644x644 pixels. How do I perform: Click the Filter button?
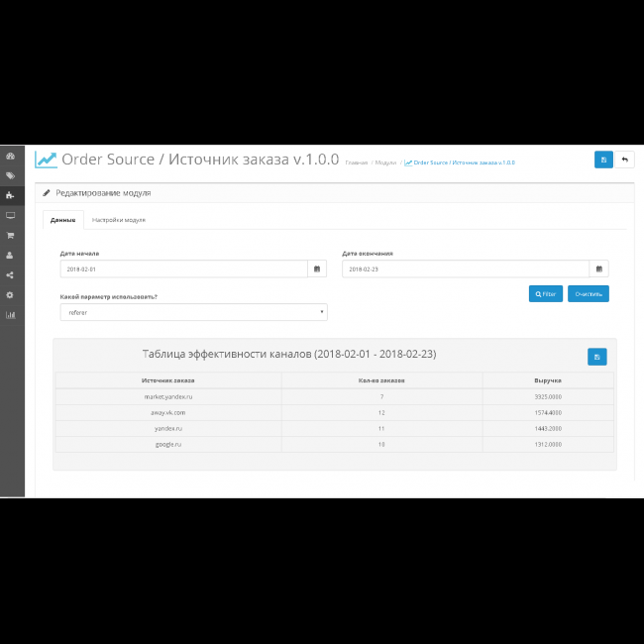546,293
